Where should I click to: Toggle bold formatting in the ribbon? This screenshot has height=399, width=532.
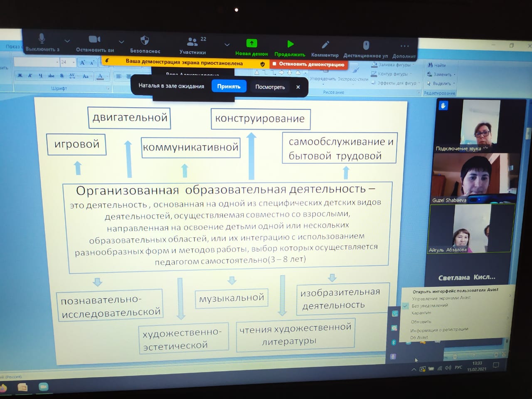pyautogui.click(x=20, y=75)
